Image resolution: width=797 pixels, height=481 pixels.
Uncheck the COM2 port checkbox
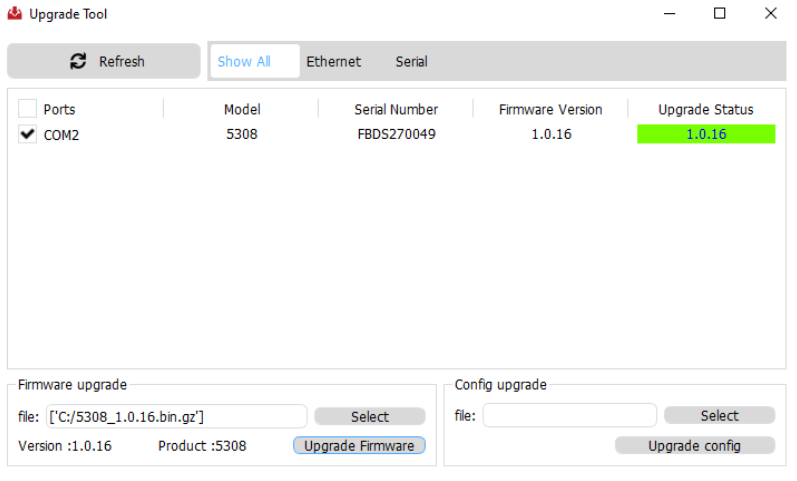28,134
